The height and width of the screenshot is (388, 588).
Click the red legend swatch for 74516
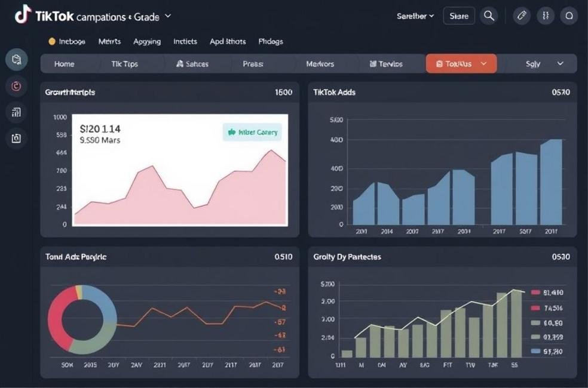(534, 308)
